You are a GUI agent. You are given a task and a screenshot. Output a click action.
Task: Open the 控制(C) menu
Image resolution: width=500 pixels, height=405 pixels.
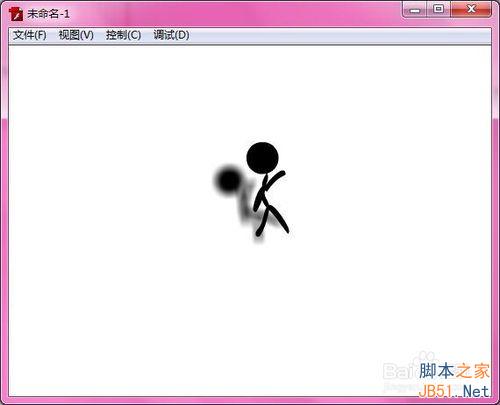(123, 35)
